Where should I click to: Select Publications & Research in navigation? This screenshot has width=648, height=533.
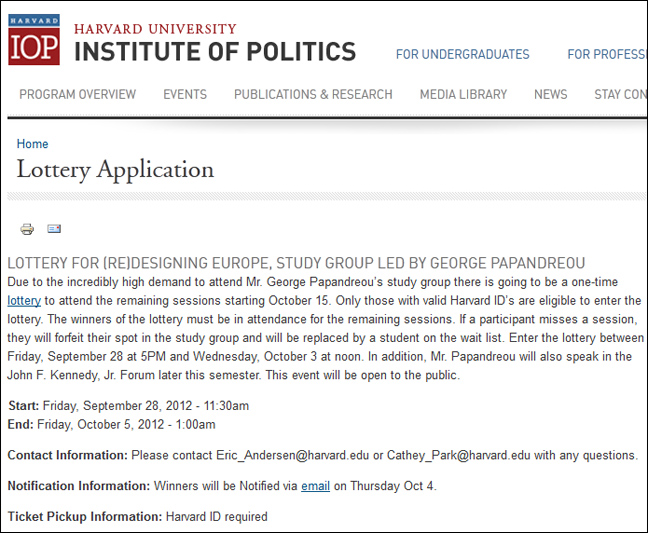pos(313,95)
